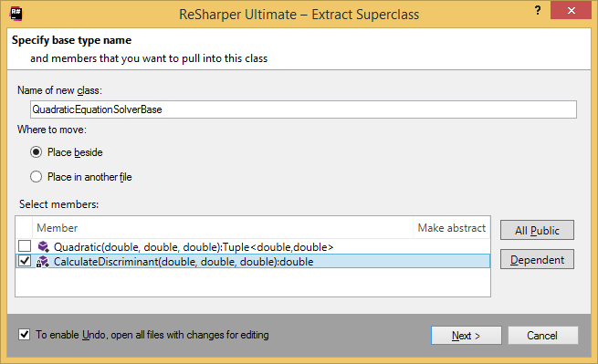This screenshot has width=598, height=364.
Task: Click the CalculateDiscriminant private method icon
Action: 42,262
